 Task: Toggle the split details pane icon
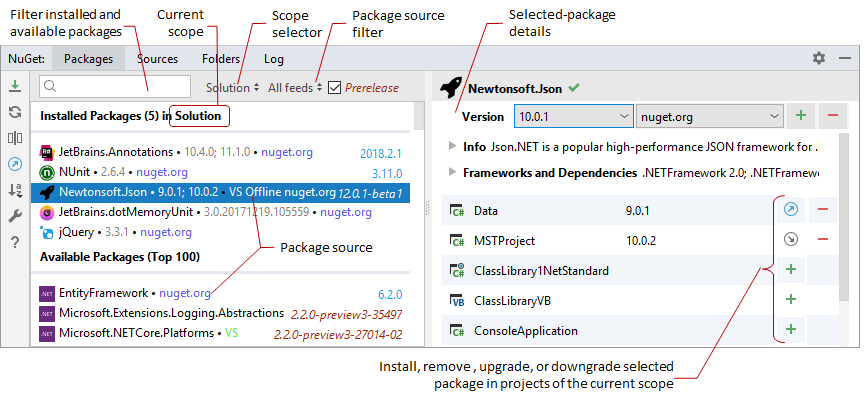16,138
